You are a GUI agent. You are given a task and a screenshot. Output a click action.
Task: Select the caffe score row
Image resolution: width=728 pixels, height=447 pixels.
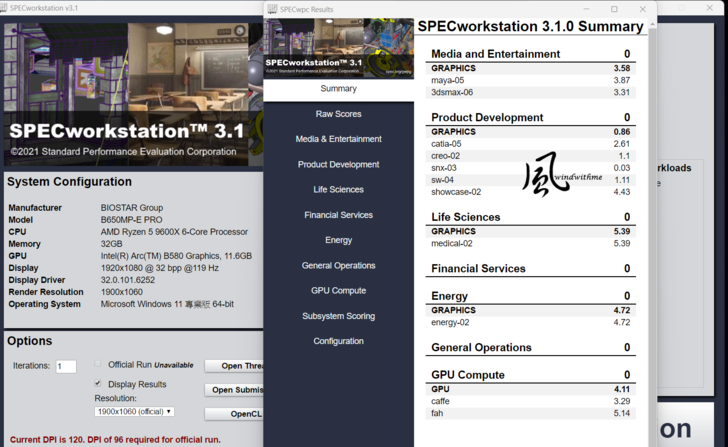[530, 402]
